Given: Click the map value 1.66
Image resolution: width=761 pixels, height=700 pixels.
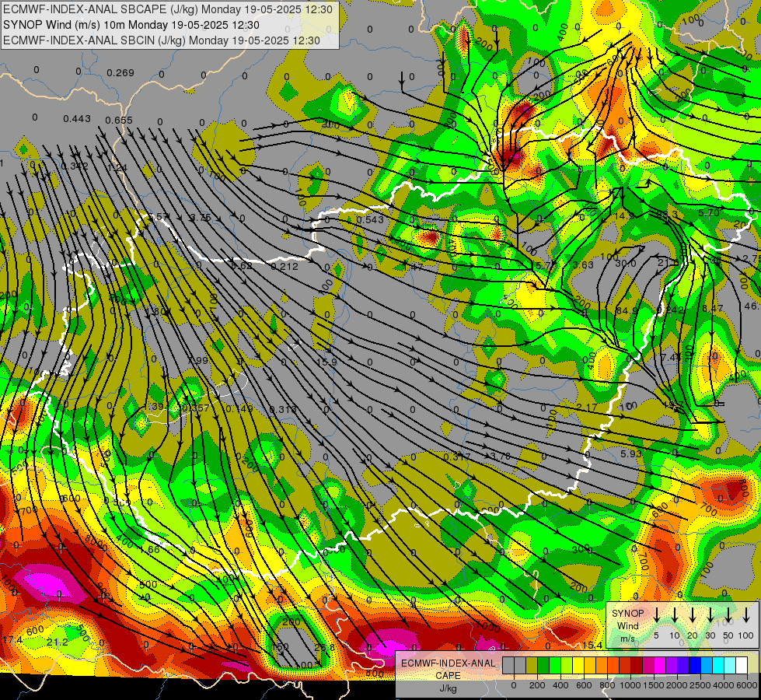Looking at the screenshot, I should point(150,549).
